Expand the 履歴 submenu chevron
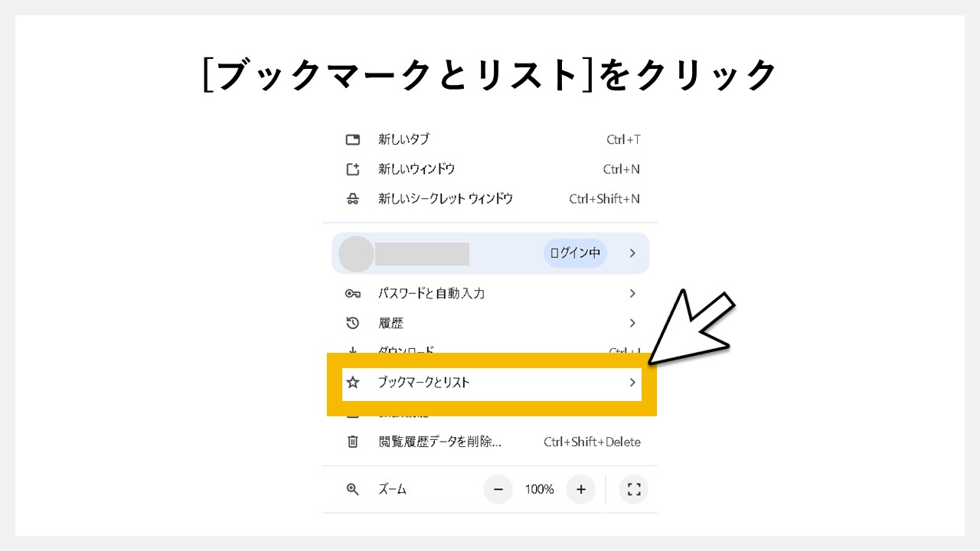Image resolution: width=980 pixels, height=551 pixels. coord(632,323)
